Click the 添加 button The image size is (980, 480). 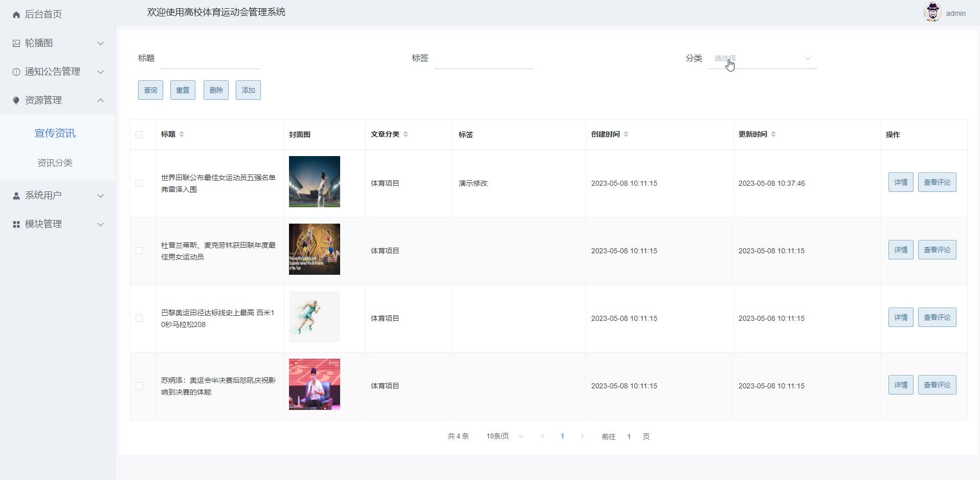248,90
